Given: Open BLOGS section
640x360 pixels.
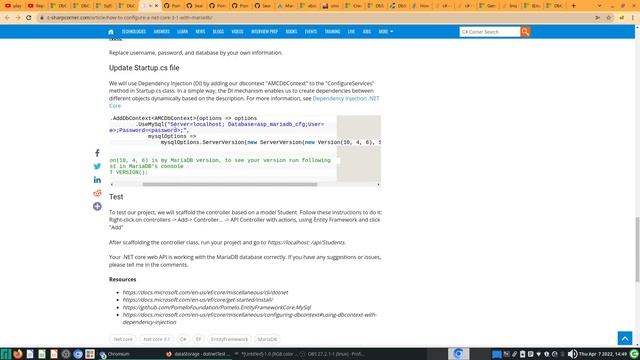Looking at the screenshot, I should (218, 32).
